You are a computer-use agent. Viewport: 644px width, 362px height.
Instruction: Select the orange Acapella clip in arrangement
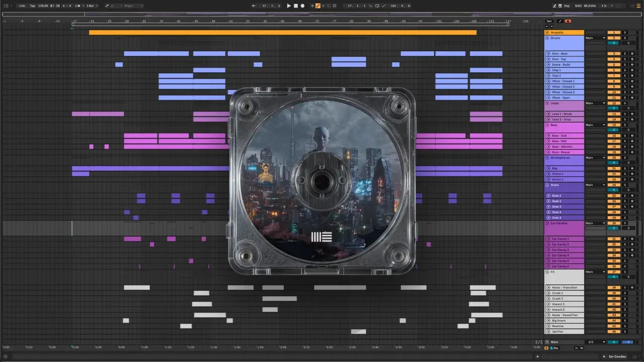click(282, 32)
